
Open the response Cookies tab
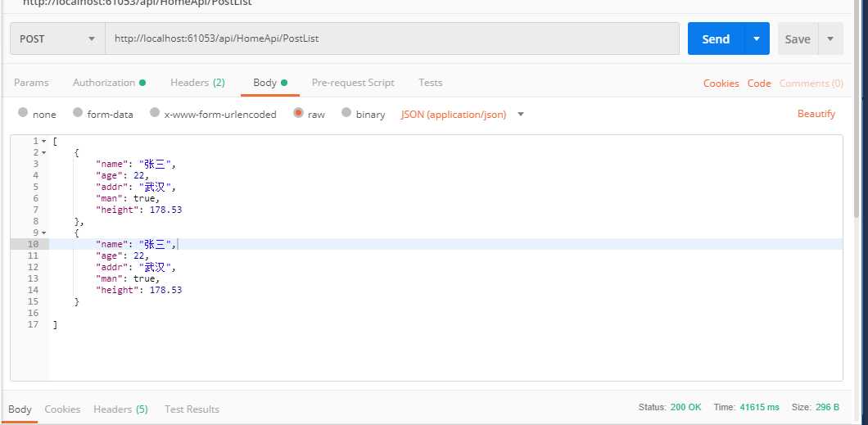click(62, 409)
